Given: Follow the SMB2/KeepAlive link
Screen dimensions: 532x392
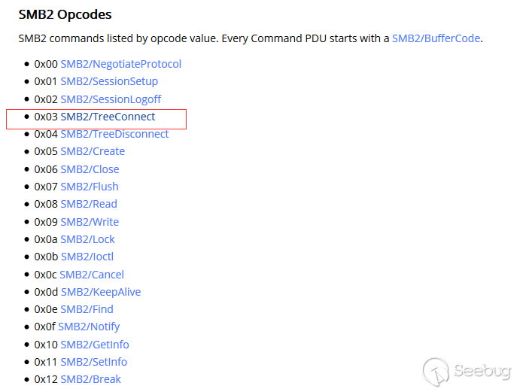Looking at the screenshot, I should pyautogui.click(x=101, y=292).
